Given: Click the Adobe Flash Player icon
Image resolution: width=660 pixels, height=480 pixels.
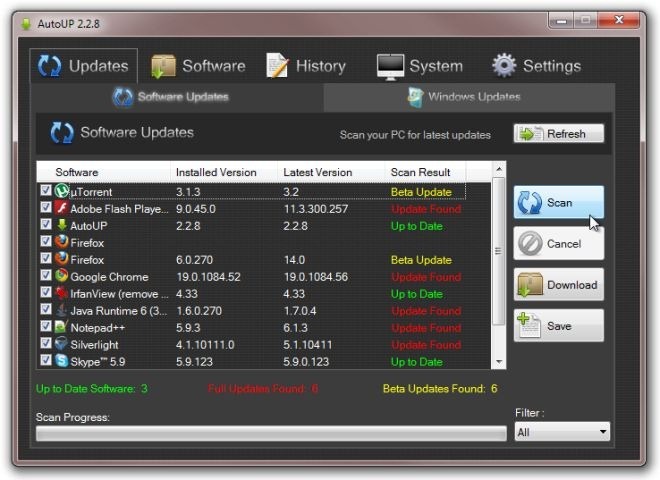Looking at the screenshot, I should point(62,208).
